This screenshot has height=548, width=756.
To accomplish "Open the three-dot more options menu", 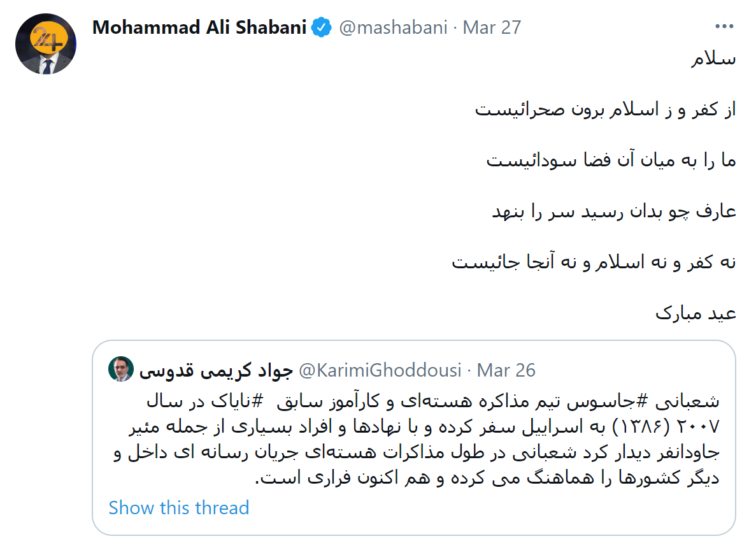I will click(724, 27).
